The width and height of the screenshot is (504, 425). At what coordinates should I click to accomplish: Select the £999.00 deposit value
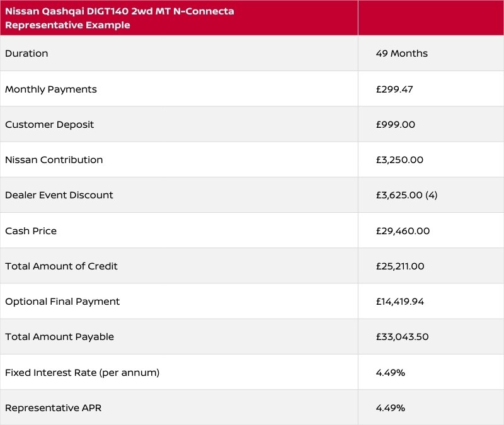[x=395, y=125]
